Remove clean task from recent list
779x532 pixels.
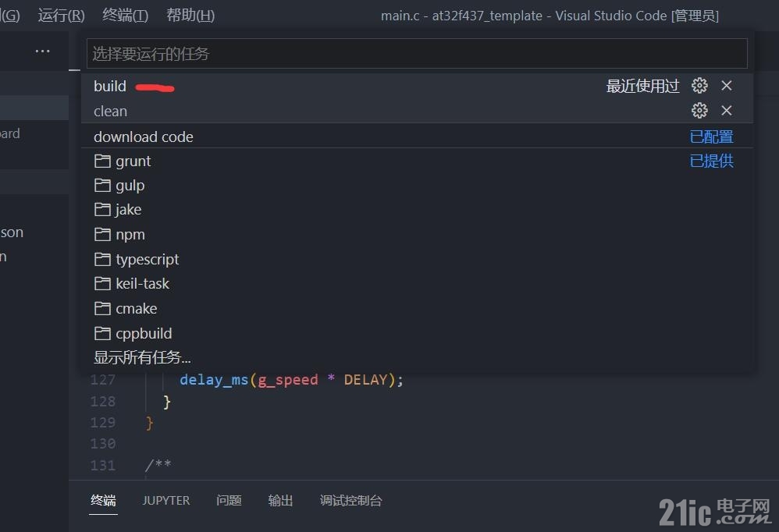(x=727, y=111)
